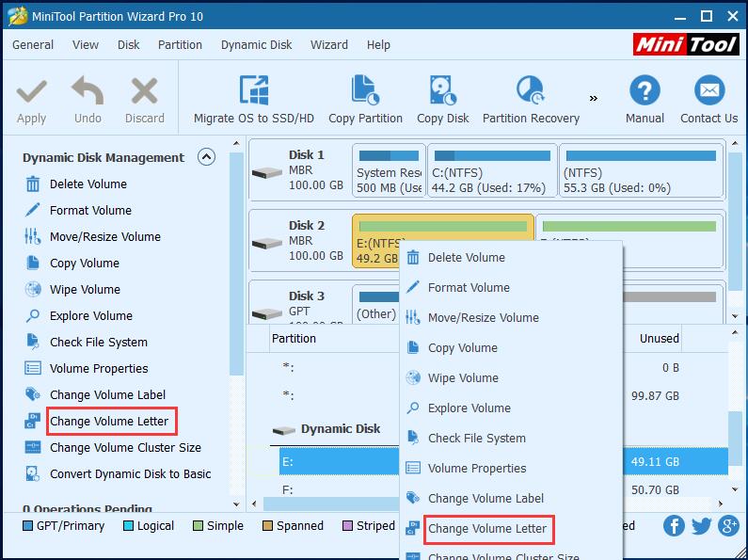Open the Wizard menu
Viewport: 748px width, 560px height.
[329, 45]
